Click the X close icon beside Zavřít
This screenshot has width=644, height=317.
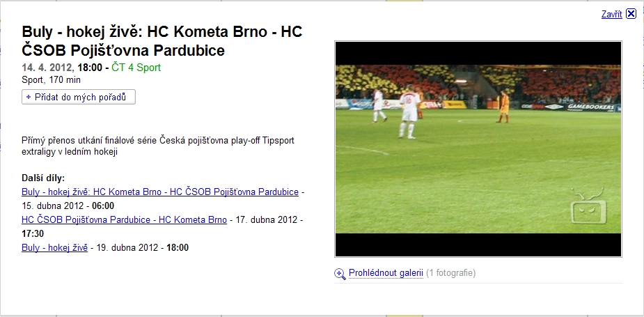click(x=631, y=14)
